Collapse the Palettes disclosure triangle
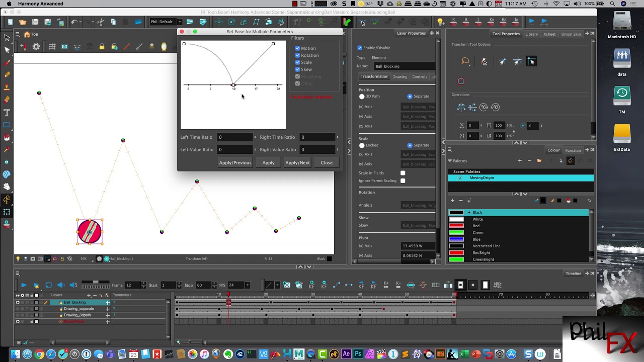 coord(450,161)
